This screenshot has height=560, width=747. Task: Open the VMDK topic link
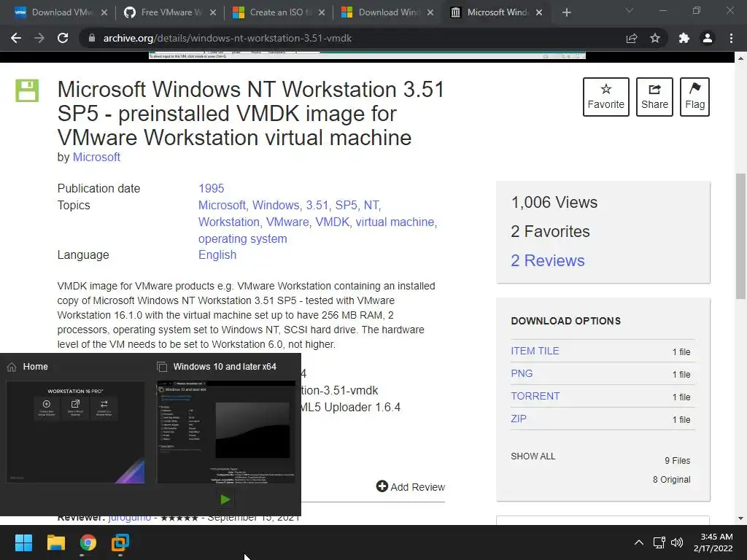333,222
